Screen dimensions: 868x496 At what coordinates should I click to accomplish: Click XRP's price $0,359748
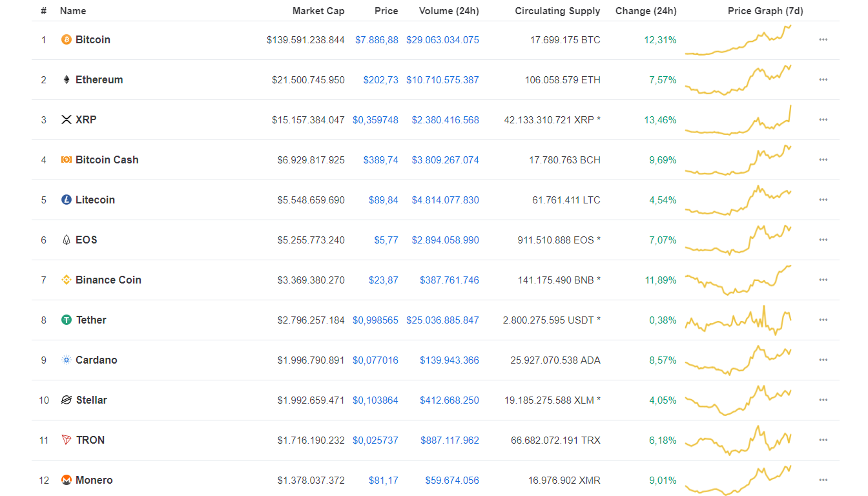(x=375, y=120)
